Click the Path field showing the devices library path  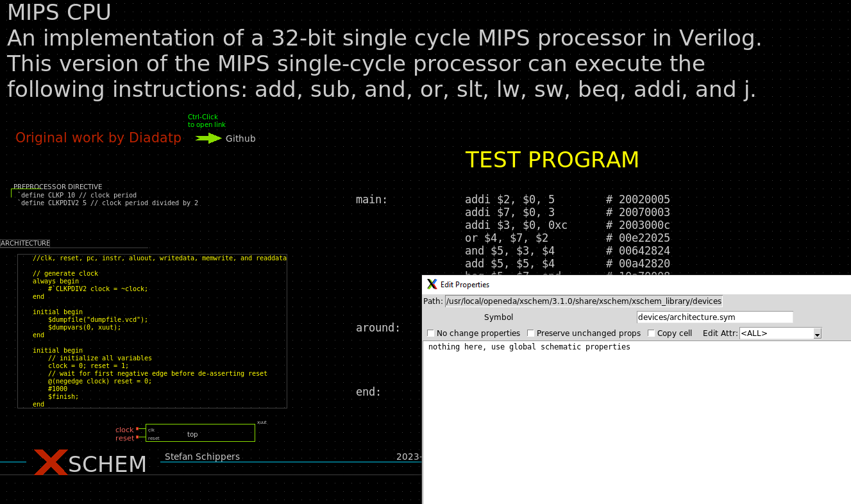pyautogui.click(x=584, y=301)
